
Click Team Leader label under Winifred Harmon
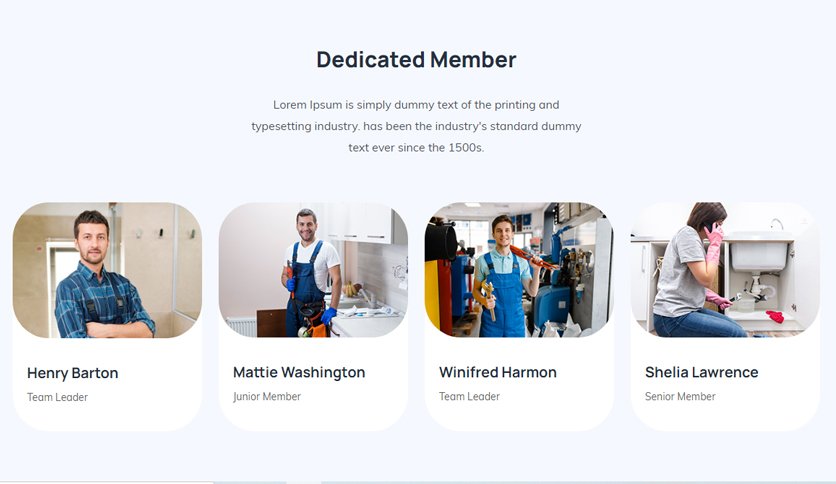coord(469,397)
